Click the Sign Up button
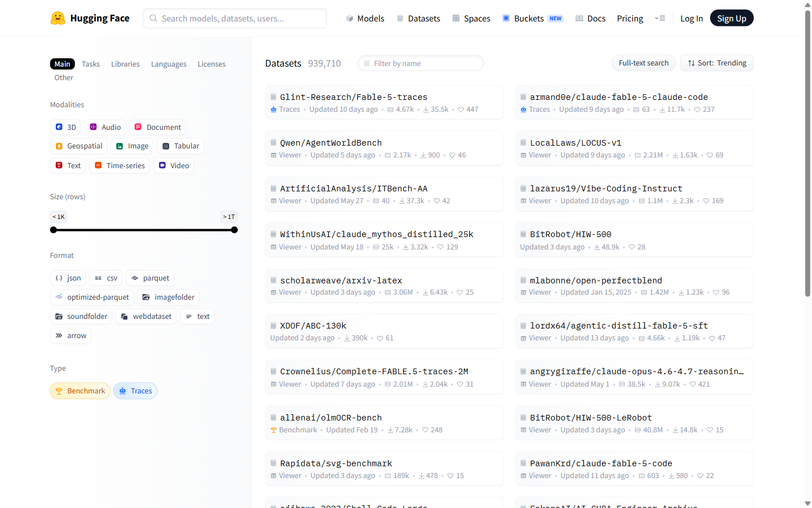The height and width of the screenshot is (508, 812). coord(731,18)
